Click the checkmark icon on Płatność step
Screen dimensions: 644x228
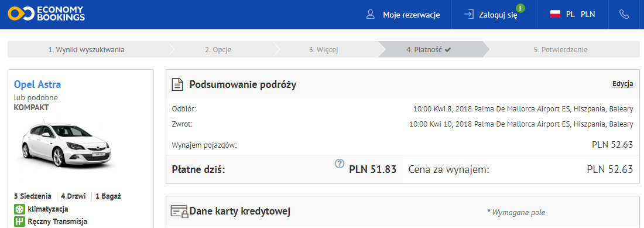448,50
